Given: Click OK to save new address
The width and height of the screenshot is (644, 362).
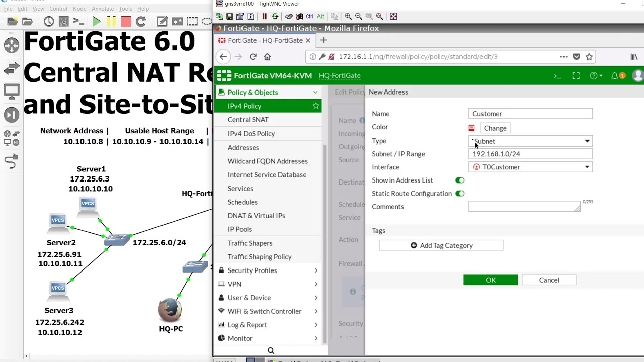Looking at the screenshot, I should tap(491, 280).
